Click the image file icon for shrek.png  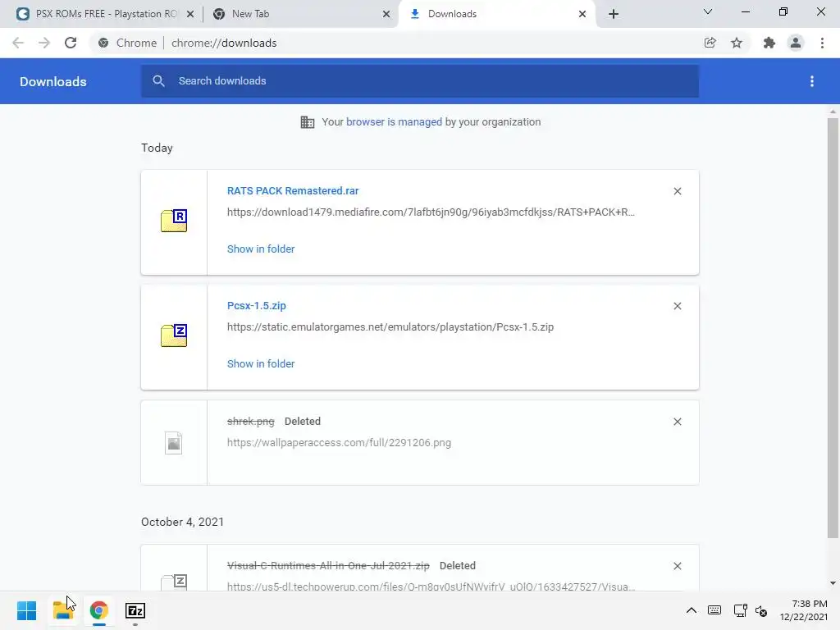(x=174, y=443)
